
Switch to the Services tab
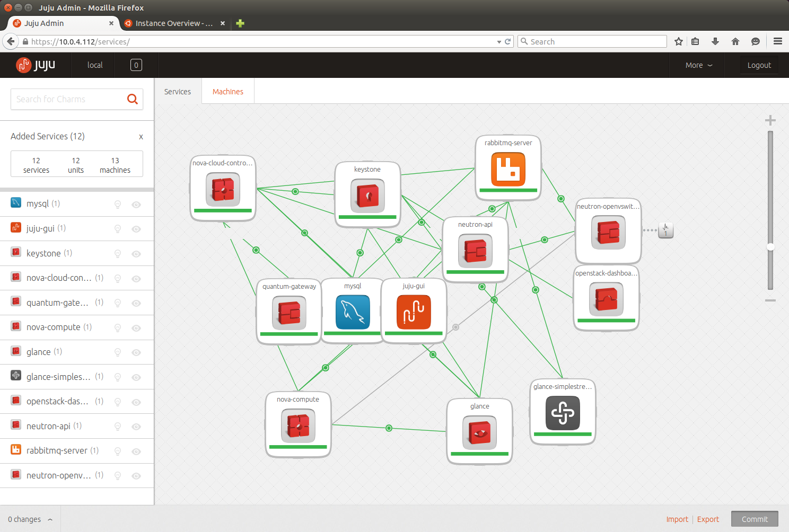coord(178,92)
